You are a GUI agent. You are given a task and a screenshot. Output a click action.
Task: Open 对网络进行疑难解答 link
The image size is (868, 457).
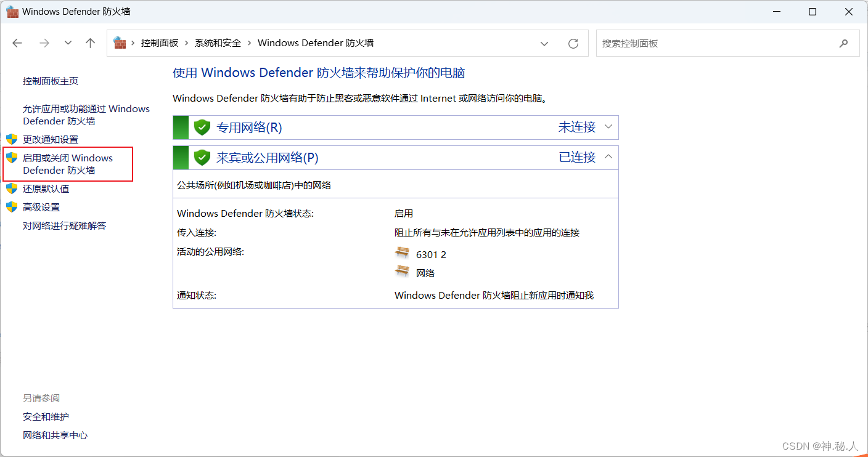pos(65,226)
